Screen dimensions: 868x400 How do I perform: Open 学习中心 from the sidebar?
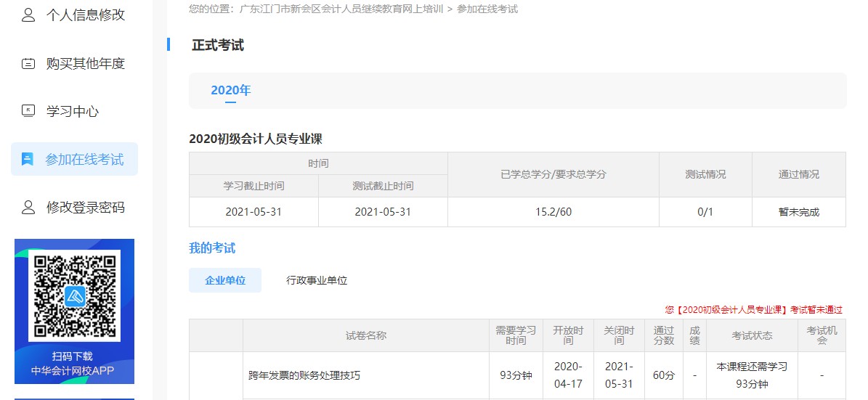[73, 111]
